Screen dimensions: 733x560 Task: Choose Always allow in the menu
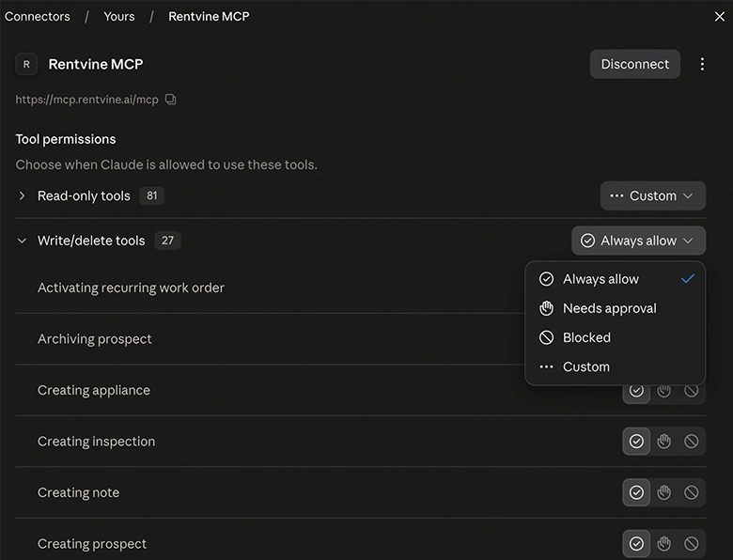coord(616,279)
